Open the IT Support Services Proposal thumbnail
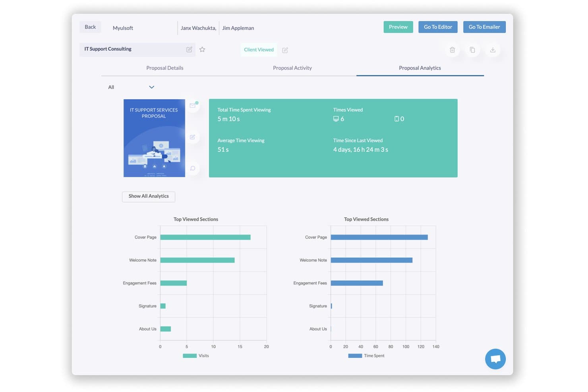This screenshot has height=392, width=588. (154, 138)
